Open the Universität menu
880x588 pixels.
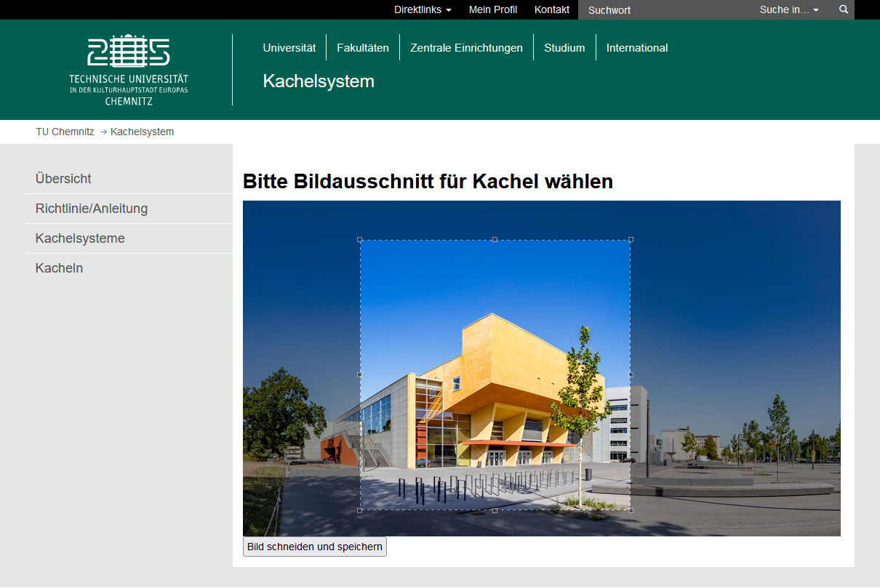pyautogui.click(x=289, y=48)
